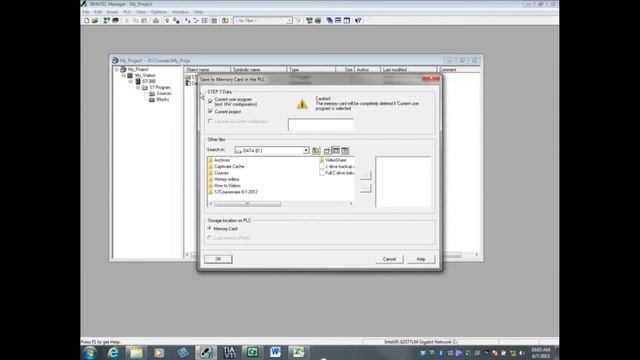
Task: Click Help button in the dialog
Action: click(x=421, y=259)
